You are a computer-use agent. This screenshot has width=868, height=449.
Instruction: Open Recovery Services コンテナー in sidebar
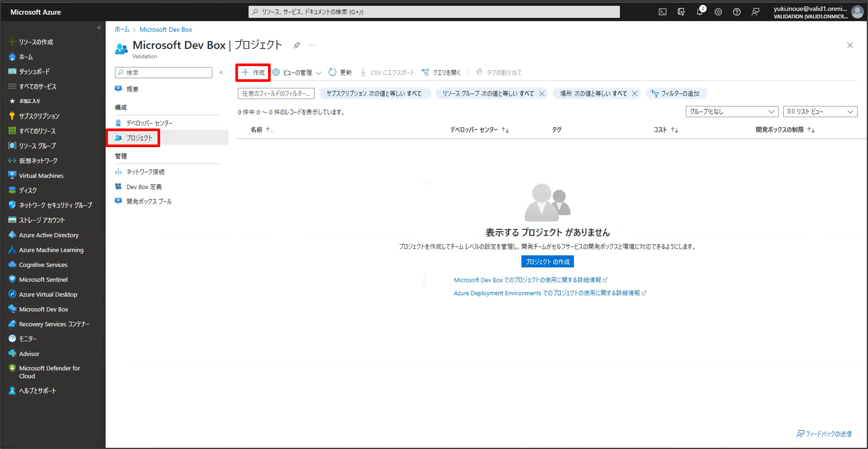(x=54, y=324)
